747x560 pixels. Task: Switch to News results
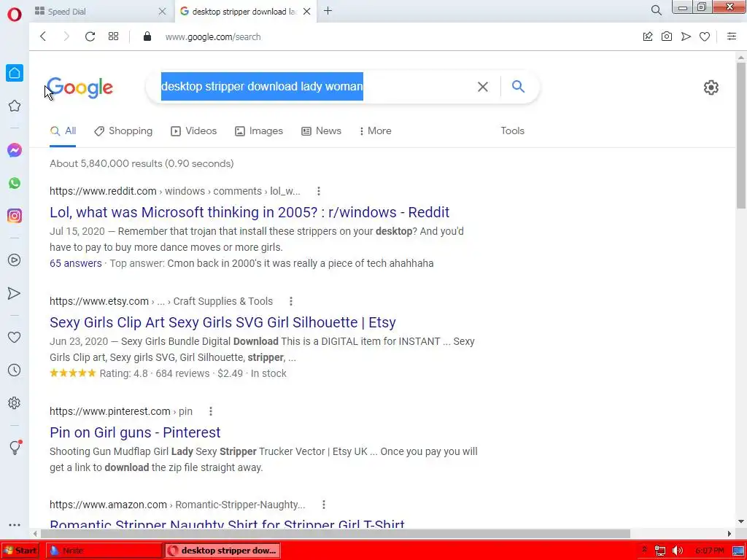pyautogui.click(x=321, y=131)
